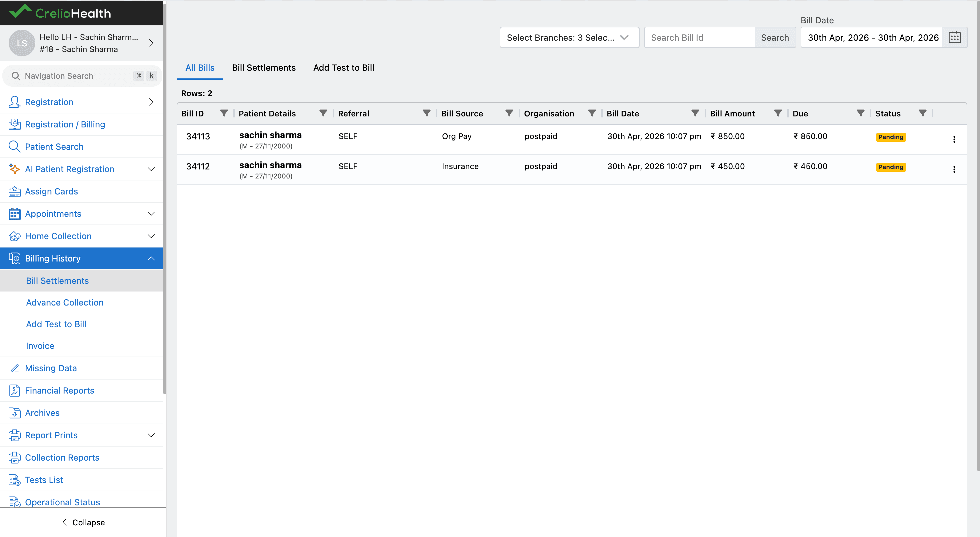Screen dimensions: 980x537
Task: Click the Billing History icon
Action: pos(14,258)
